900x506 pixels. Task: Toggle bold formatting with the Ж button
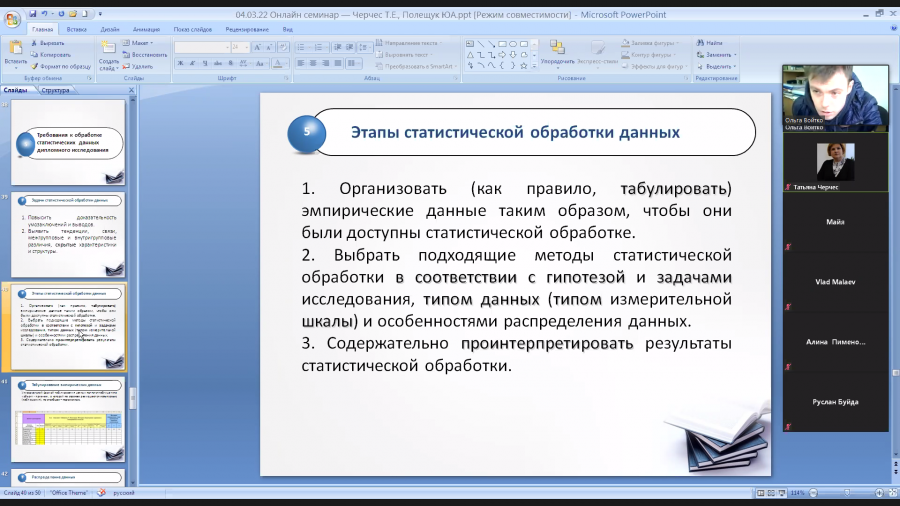click(x=180, y=63)
